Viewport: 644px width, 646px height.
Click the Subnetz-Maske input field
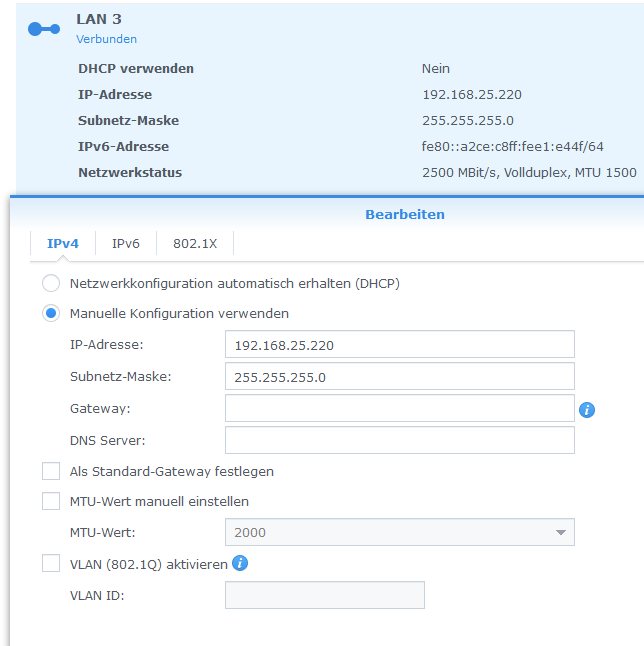(x=400, y=377)
